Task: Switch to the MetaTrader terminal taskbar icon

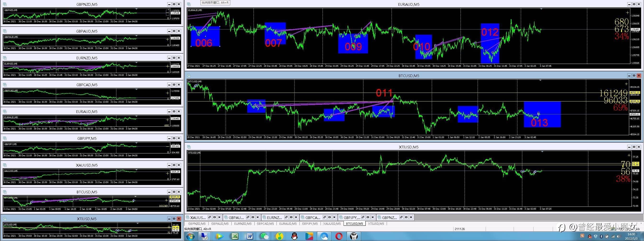Action: click(354, 236)
